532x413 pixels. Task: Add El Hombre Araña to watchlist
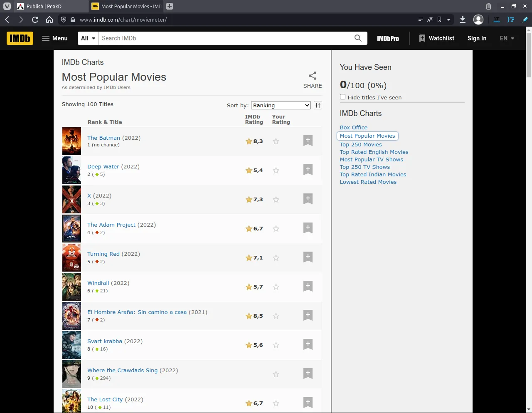coord(308,315)
